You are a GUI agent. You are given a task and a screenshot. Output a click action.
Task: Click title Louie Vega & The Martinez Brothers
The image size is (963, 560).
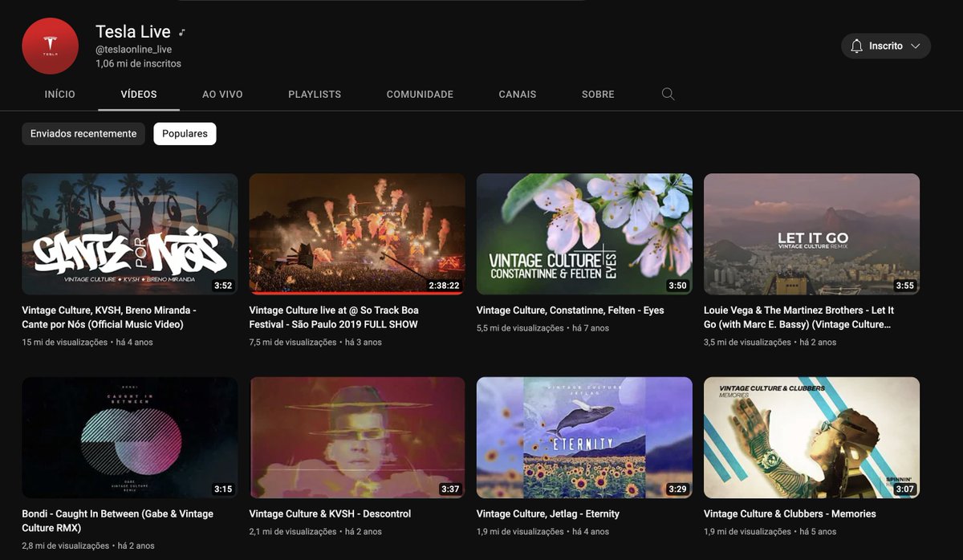coord(798,317)
